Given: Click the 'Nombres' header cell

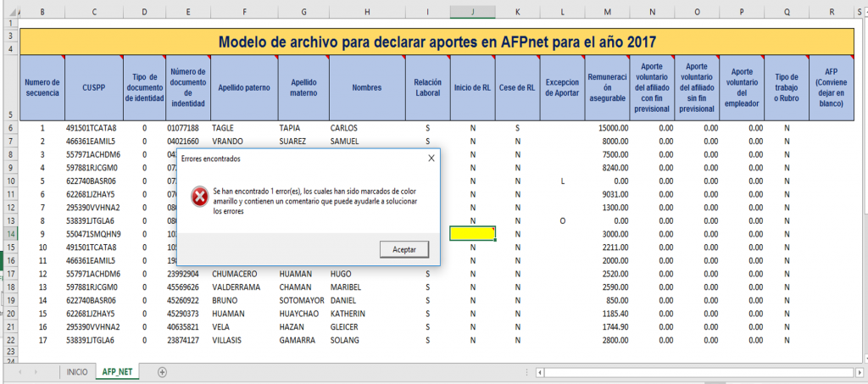Looking at the screenshot, I should (367, 87).
